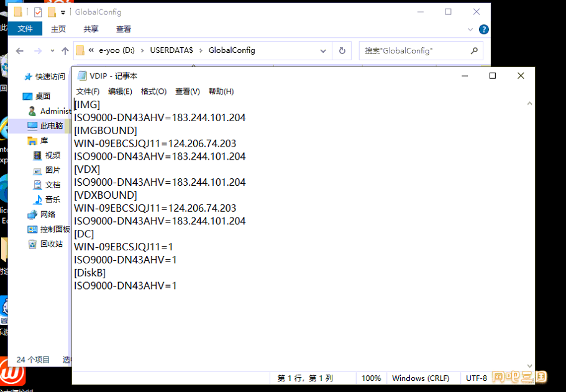Click the Notepad title bar icon
The height and width of the screenshot is (392, 566).
click(82, 75)
